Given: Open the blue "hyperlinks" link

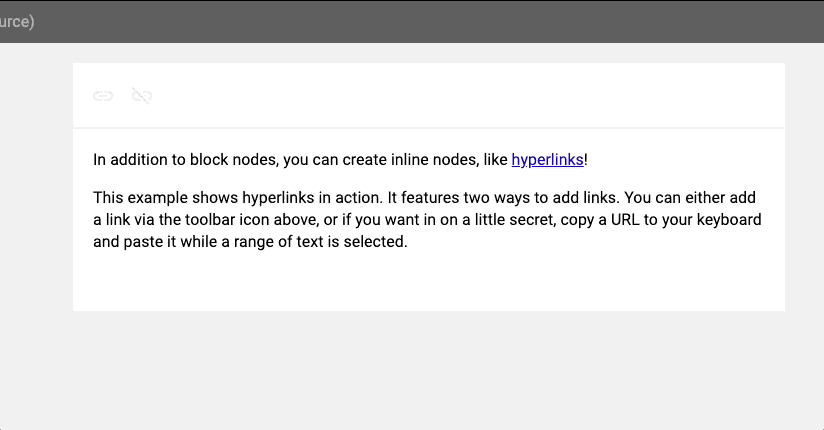Looking at the screenshot, I should click(x=547, y=159).
